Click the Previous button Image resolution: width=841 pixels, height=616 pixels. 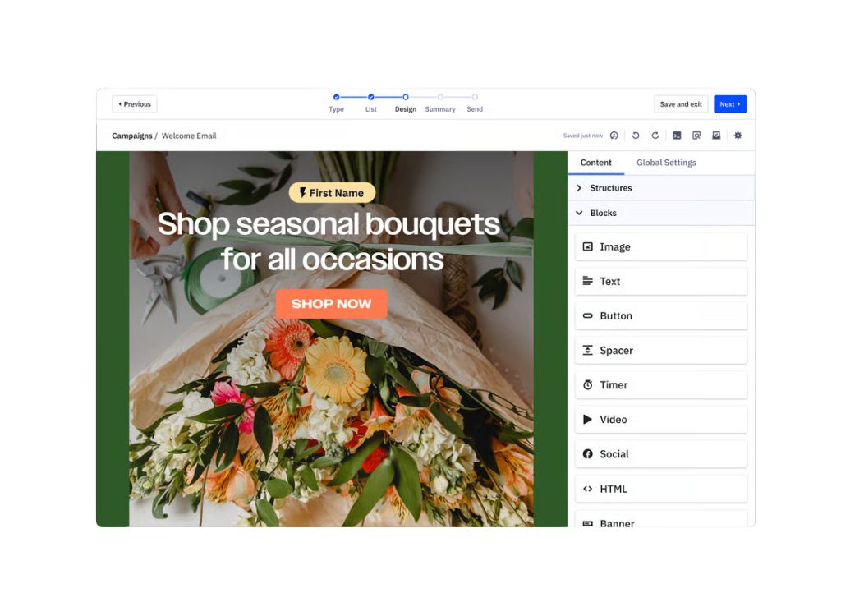(135, 104)
